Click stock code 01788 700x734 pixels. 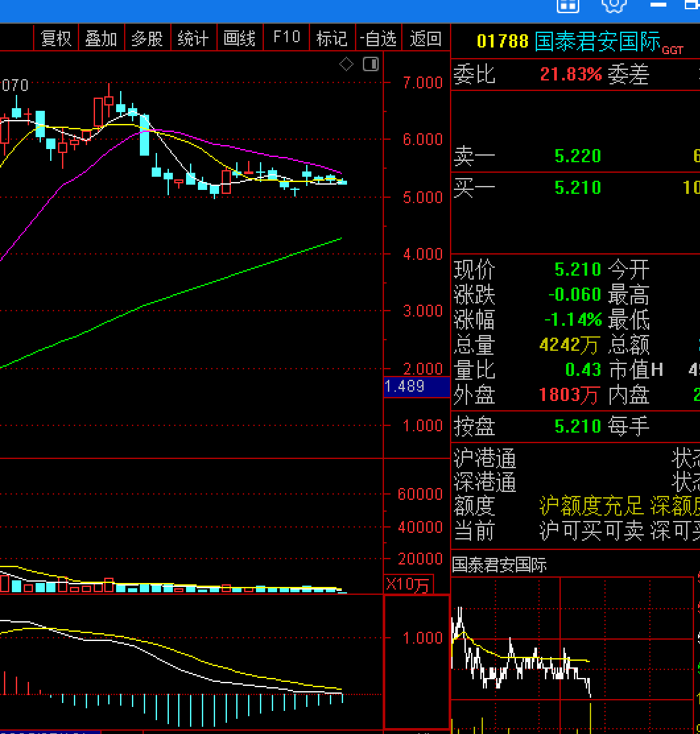[x=503, y=42]
